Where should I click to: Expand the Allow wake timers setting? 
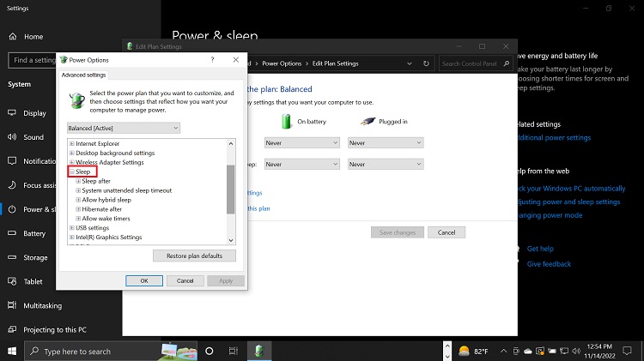click(78, 219)
